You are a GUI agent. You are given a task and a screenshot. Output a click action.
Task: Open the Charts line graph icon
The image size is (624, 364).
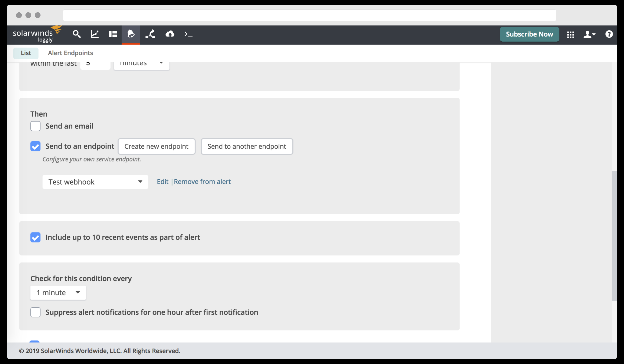coord(95,34)
